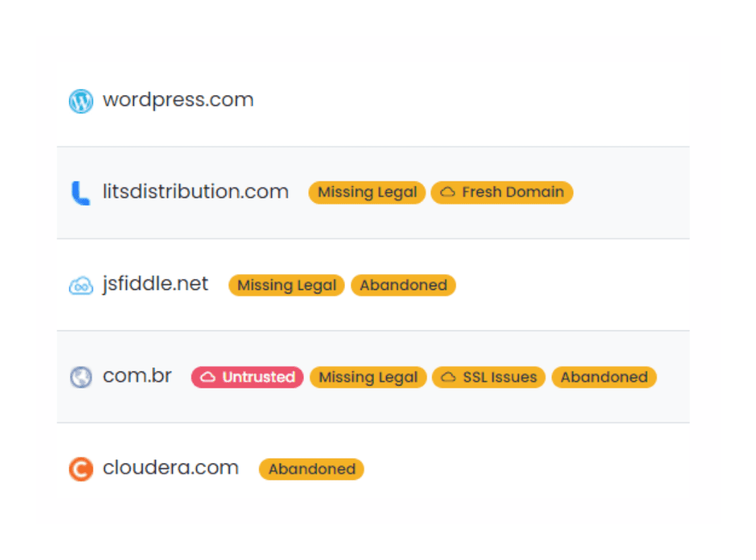Click the jsfiddle.net cloud favicon
The image size is (756, 560).
tap(81, 286)
